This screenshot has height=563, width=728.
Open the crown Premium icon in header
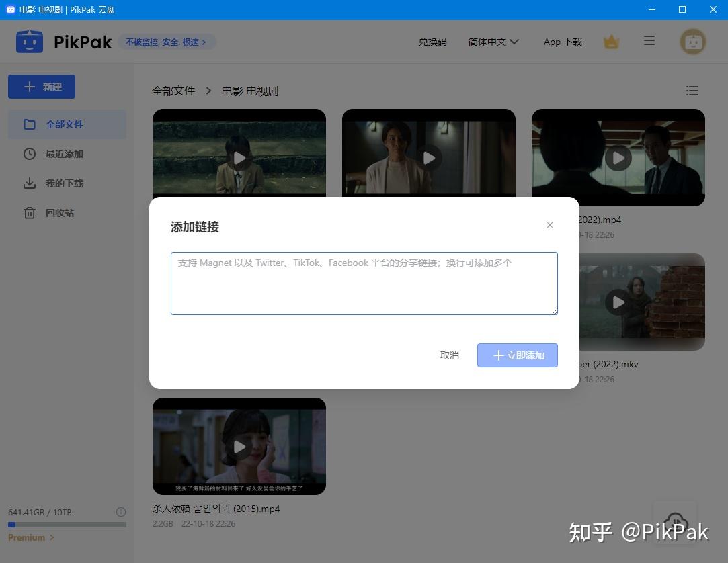click(610, 41)
